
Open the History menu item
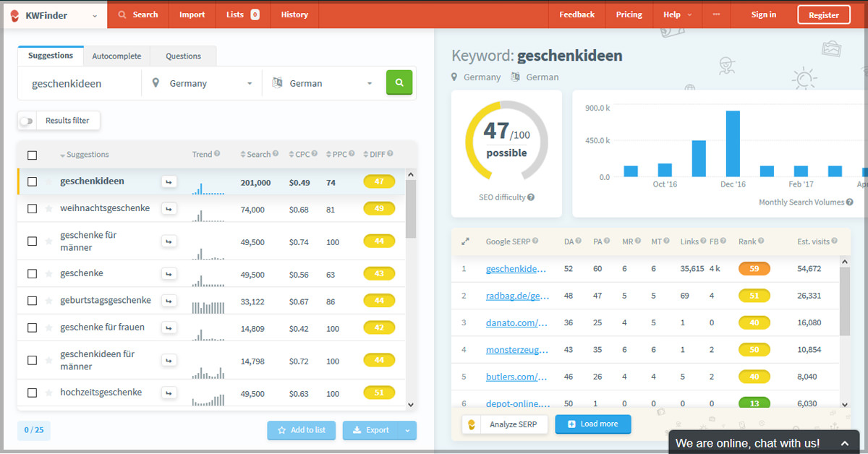click(x=294, y=14)
